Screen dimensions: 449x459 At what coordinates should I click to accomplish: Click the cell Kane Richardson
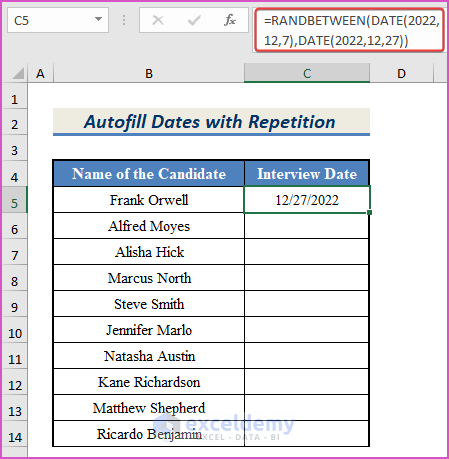pos(149,382)
